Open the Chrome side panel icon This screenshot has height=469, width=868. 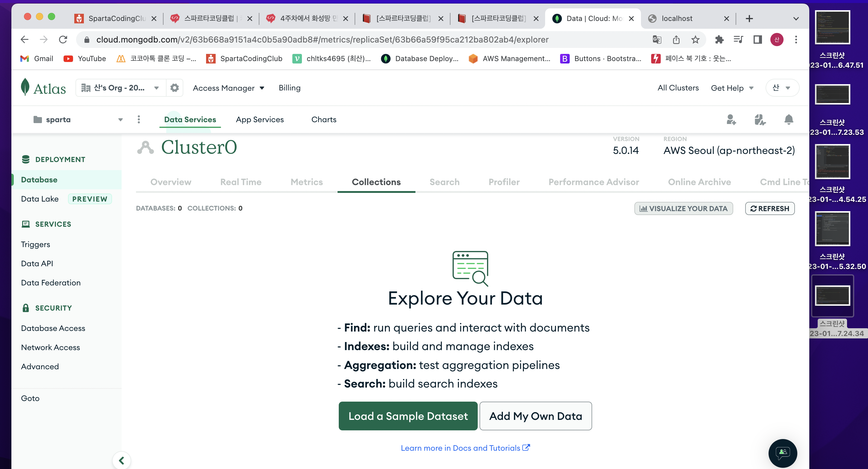(757, 40)
